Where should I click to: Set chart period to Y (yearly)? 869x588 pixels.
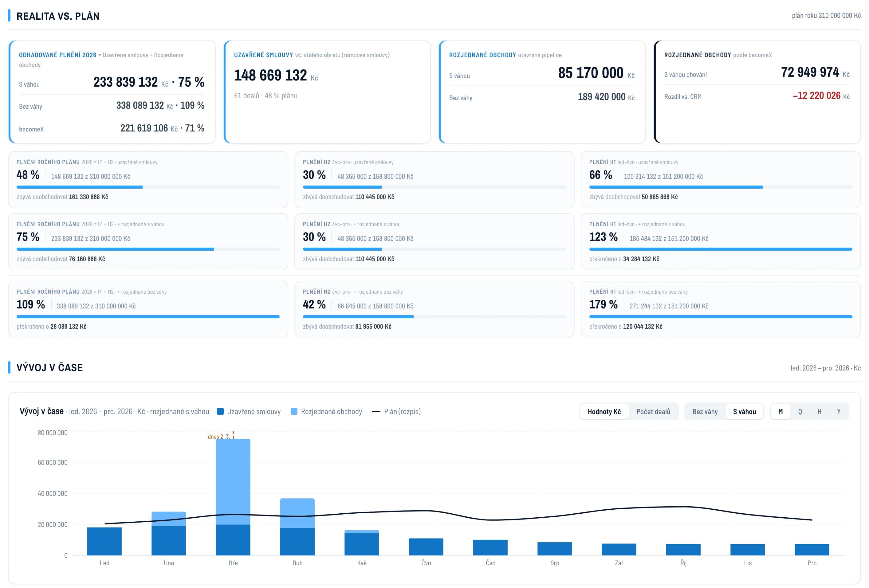point(839,412)
